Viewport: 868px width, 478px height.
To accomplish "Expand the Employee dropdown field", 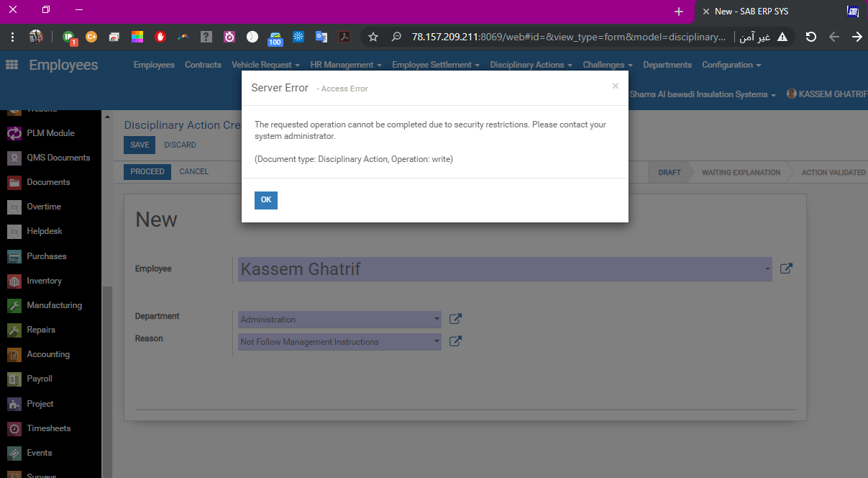I will point(767,270).
